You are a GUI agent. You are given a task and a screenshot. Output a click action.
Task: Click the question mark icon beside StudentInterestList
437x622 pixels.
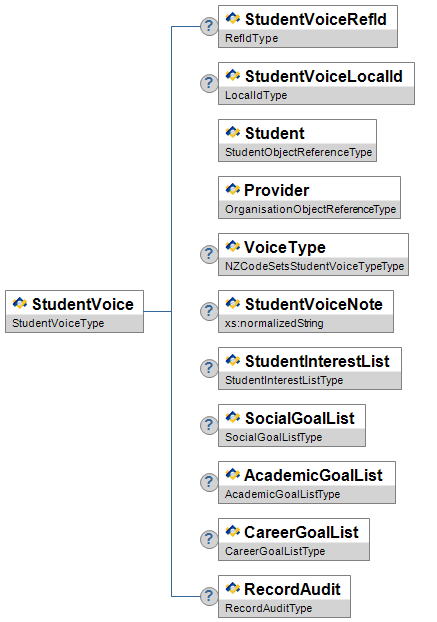(209, 368)
